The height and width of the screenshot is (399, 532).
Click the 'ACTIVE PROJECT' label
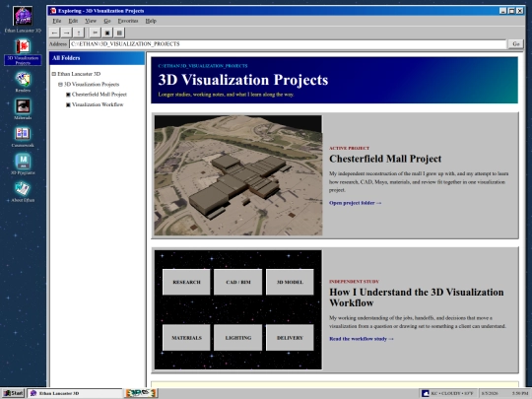tap(349, 148)
